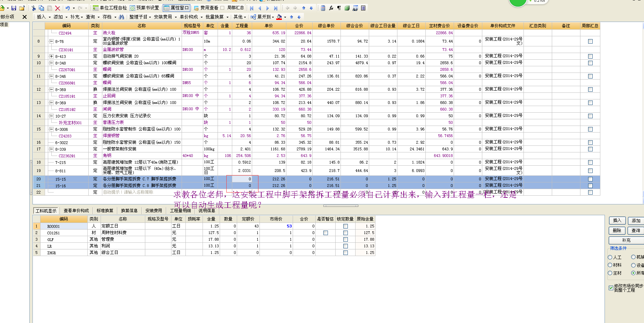The height and width of the screenshot is (323, 644).
Task: Jump to first record arrow icon
Action: [x=252, y=8]
